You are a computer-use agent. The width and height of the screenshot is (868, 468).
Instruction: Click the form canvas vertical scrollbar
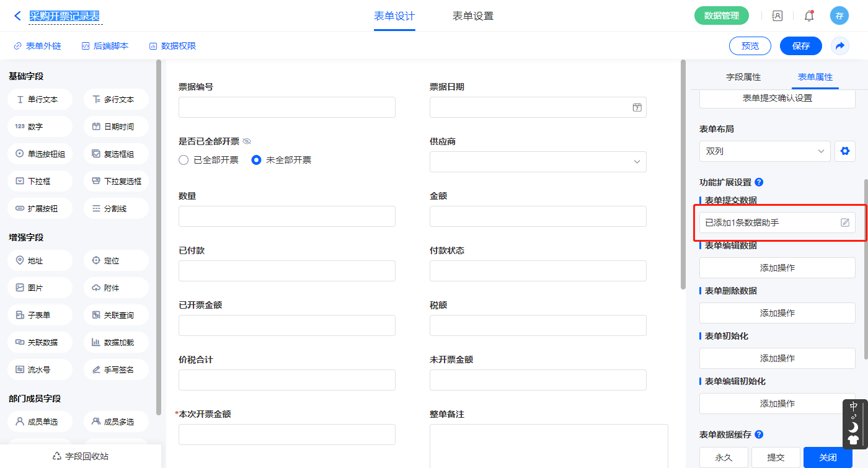point(683,174)
